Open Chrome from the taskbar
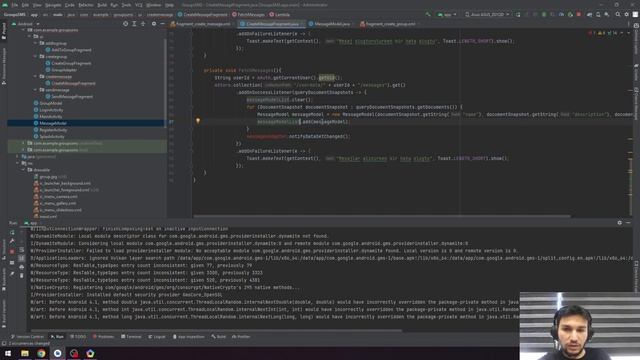640x360 pixels. (x=41, y=353)
